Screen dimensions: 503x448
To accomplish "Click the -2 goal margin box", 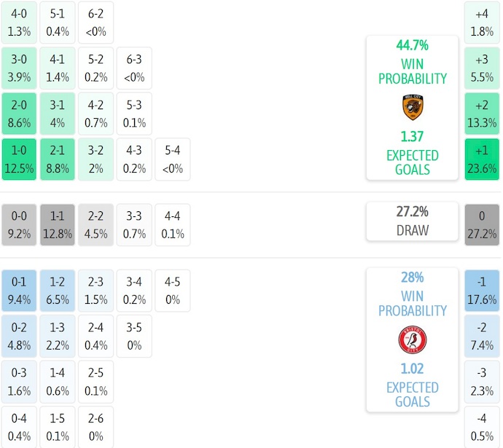I will [482, 336].
